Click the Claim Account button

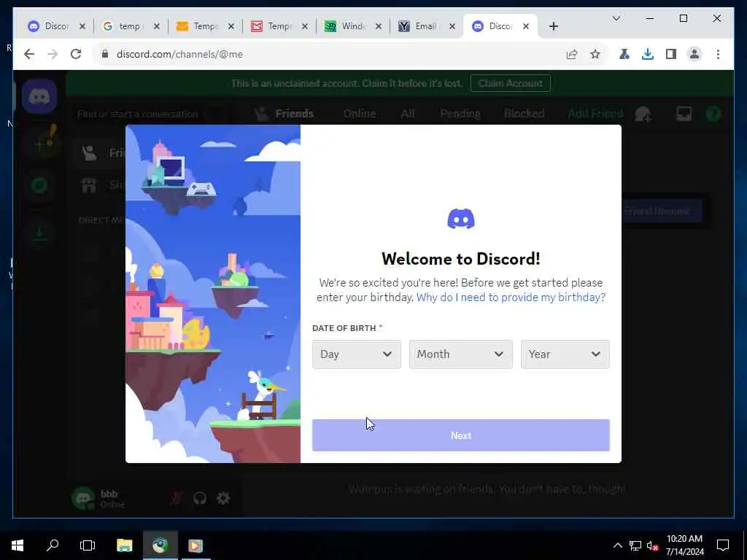tap(510, 83)
